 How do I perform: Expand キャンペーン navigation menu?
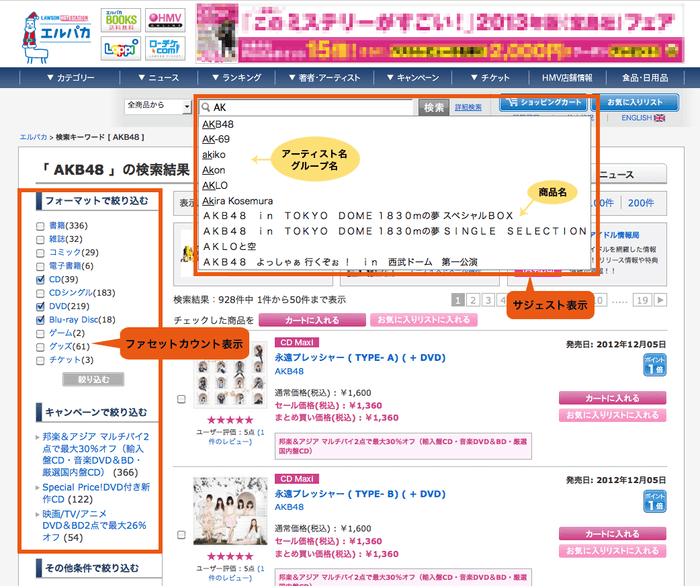click(x=412, y=78)
